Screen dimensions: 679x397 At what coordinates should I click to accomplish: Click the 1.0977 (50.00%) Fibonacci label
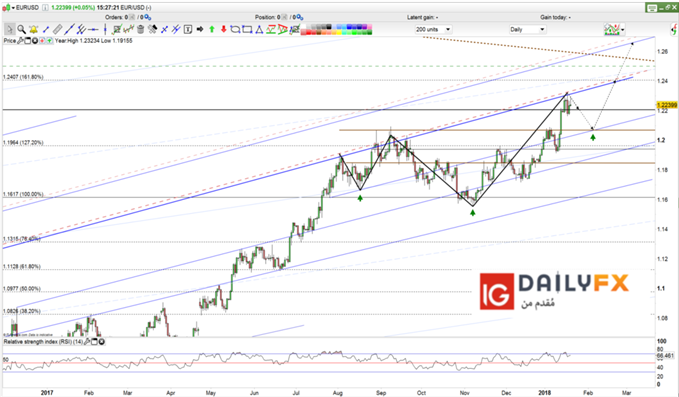pos(22,289)
